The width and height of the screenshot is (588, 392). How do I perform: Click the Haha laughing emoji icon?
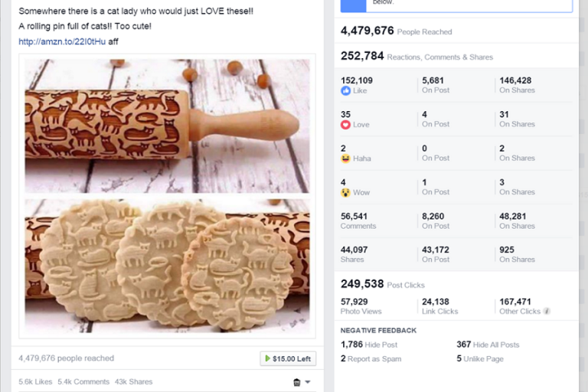[345, 158]
